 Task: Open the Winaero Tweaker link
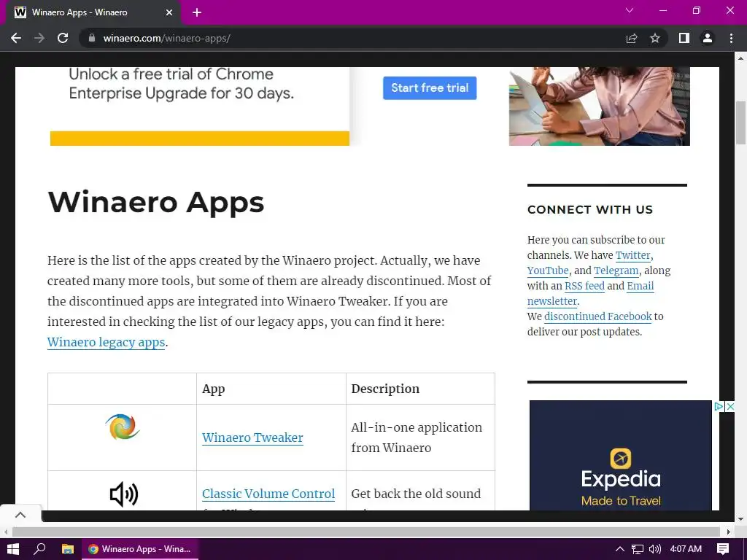pyautogui.click(x=252, y=437)
